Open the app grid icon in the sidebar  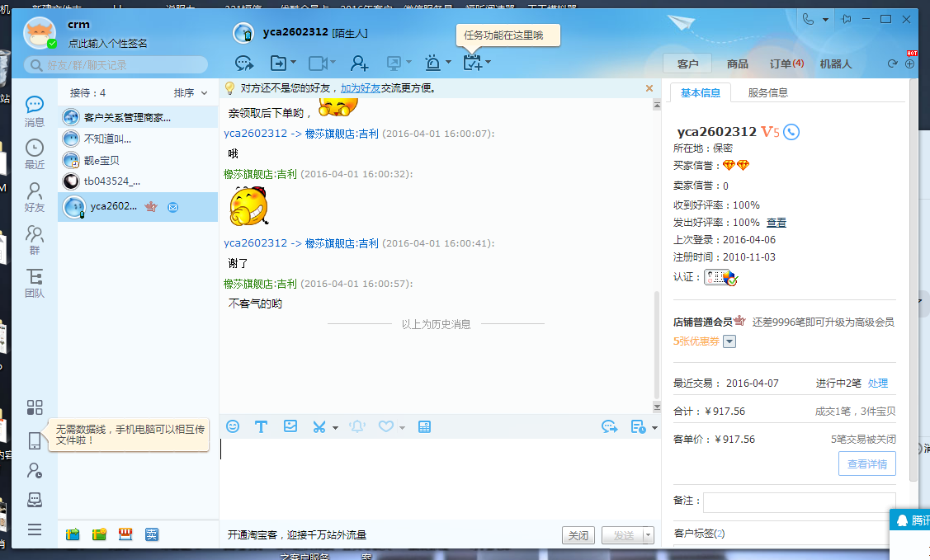pyautogui.click(x=35, y=407)
